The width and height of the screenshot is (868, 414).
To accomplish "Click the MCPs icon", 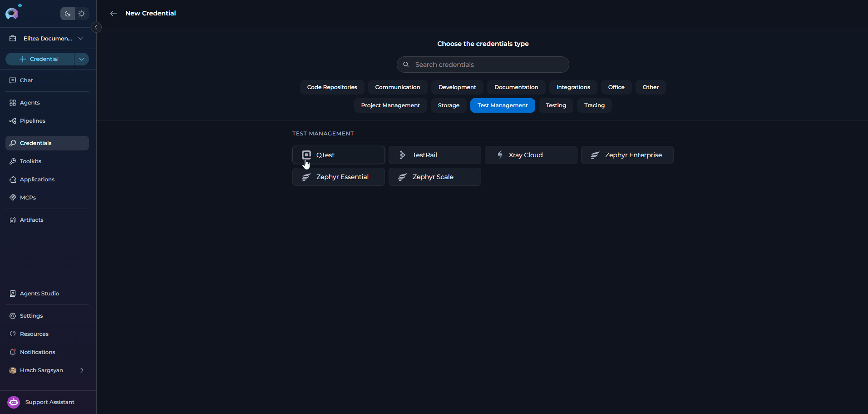I will click(13, 198).
